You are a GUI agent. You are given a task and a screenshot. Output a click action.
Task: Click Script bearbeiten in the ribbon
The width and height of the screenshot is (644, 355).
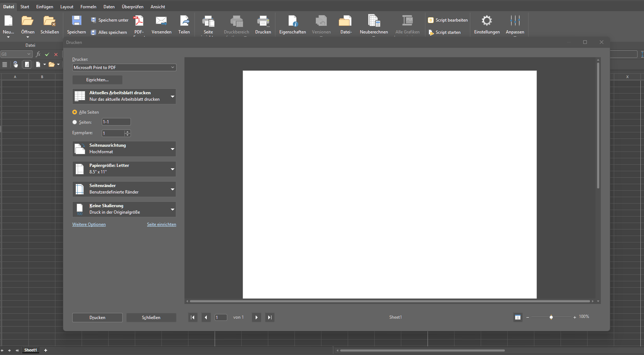(448, 20)
